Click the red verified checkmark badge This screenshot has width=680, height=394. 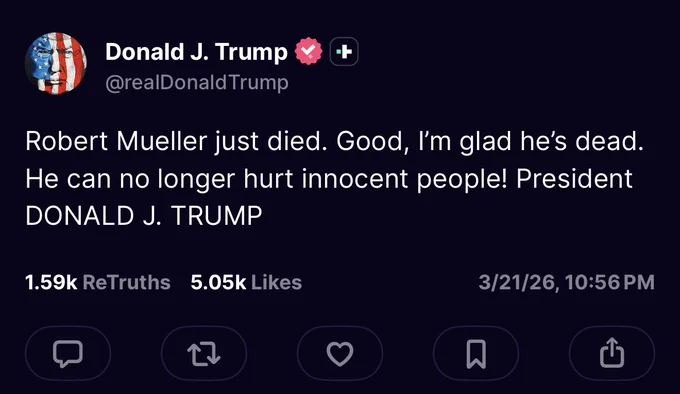308,51
